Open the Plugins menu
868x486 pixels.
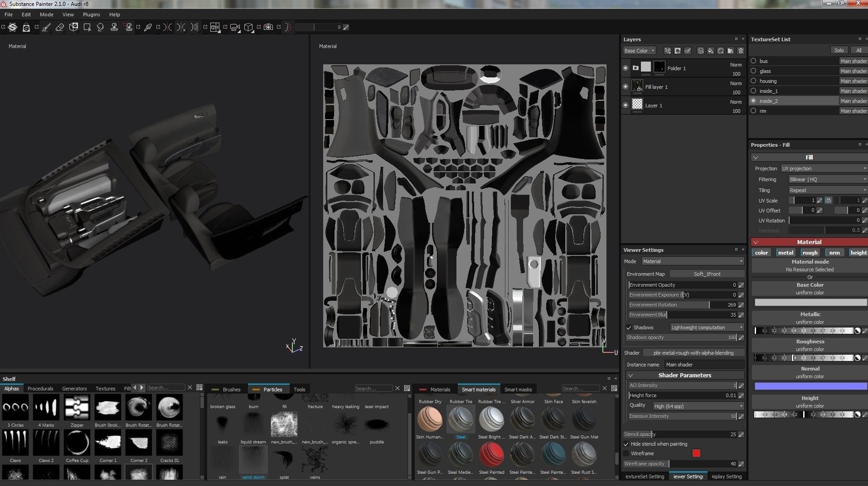(x=91, y=14)
